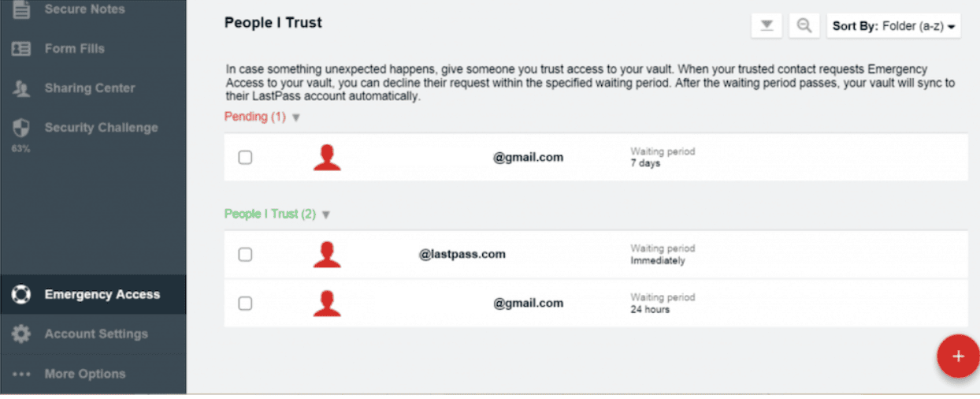The height and width of the screenshot is (399, 980).
Task: Open the Sort By Folder dropdown
Action: pos(894,26)
